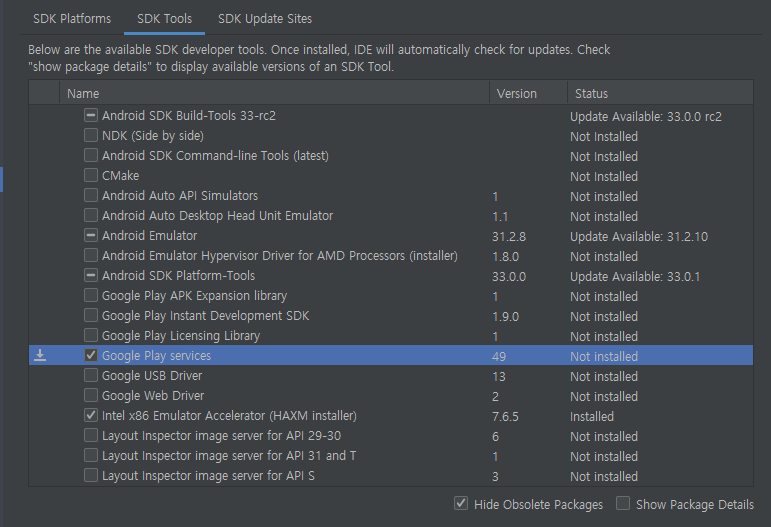Check the CMake checkbox
The width and height of the screenshot is (771, 527).
(x=90, y=175)
